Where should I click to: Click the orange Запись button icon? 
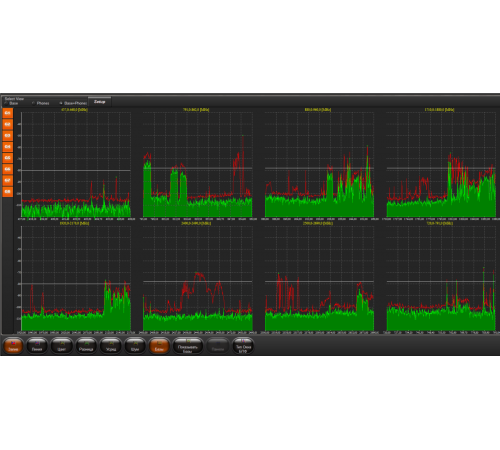pyautogui.click(x=13, y=345)
